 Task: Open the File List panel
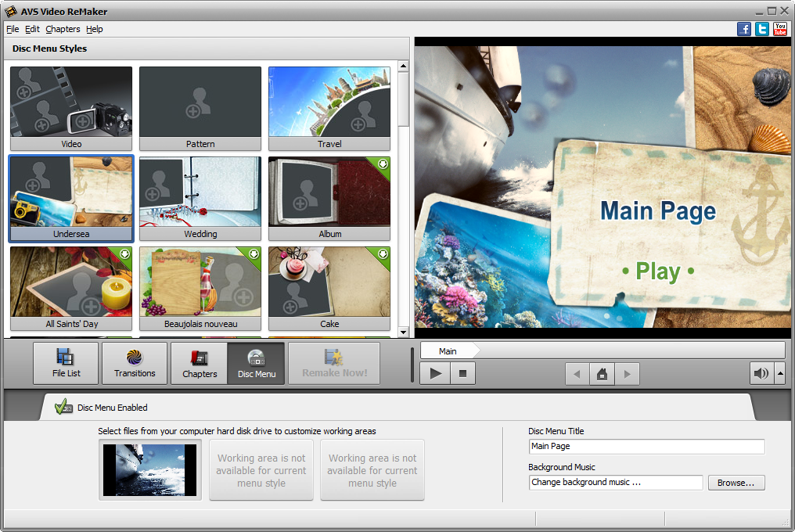pos(66,363)
